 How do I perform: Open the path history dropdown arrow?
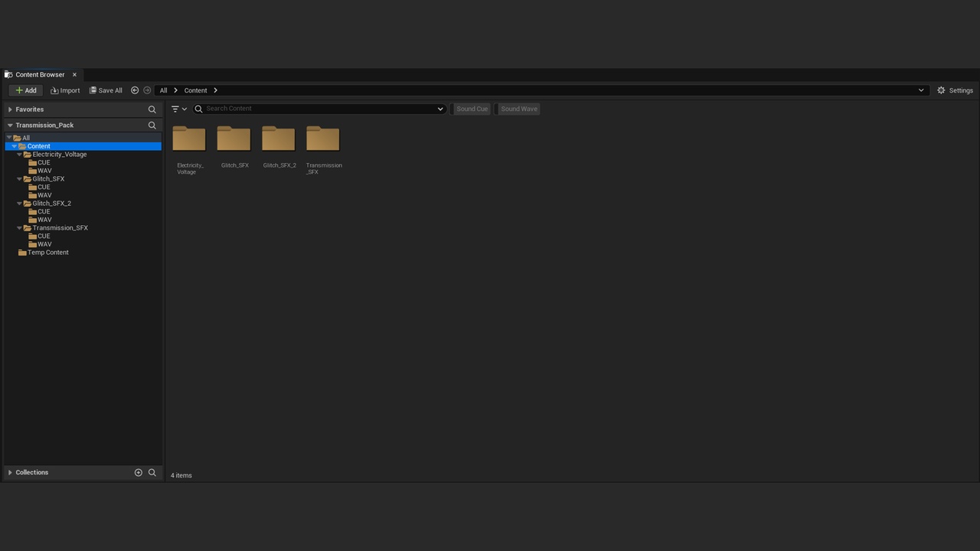tap(921, 90)
